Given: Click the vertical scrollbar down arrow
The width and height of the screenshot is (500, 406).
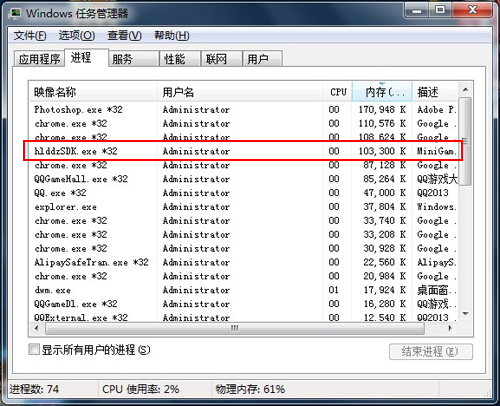Looking at the screenshot, I should pos(465,314).
